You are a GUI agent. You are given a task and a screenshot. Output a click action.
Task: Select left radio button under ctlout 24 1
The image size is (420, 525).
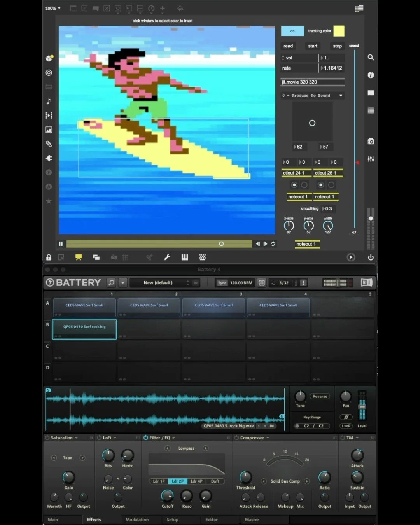294,185
